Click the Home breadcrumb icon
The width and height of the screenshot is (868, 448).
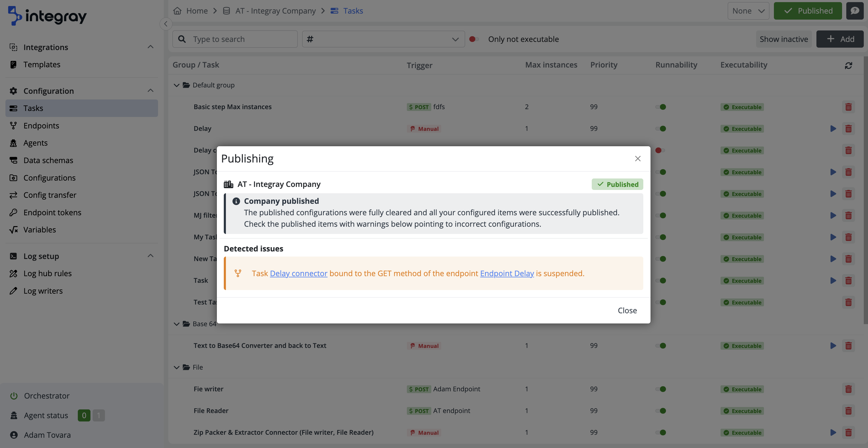point(177,11)
